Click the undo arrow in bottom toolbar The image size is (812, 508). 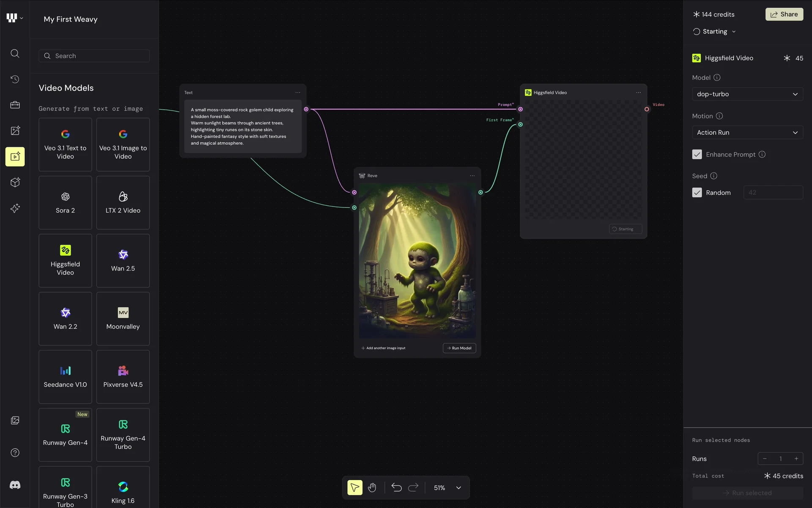point(396,488)
